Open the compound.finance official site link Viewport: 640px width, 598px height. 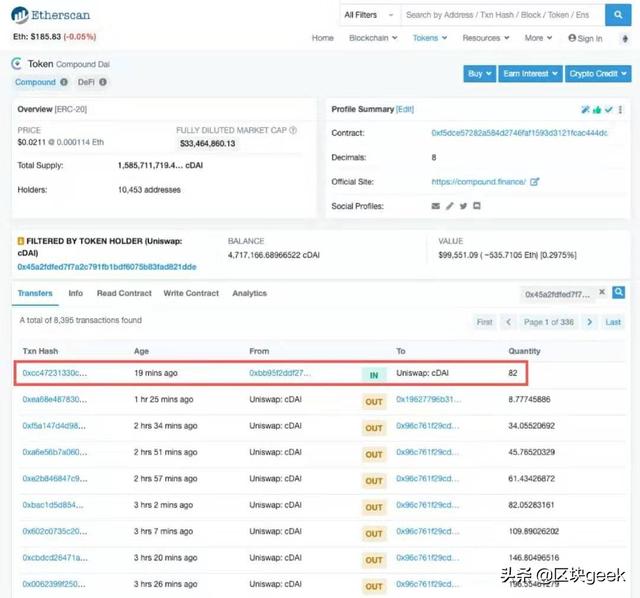coord(478,182)
